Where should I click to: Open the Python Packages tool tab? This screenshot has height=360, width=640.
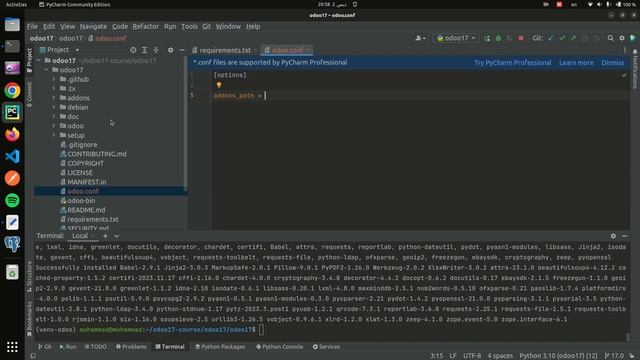tap(220, 347)
